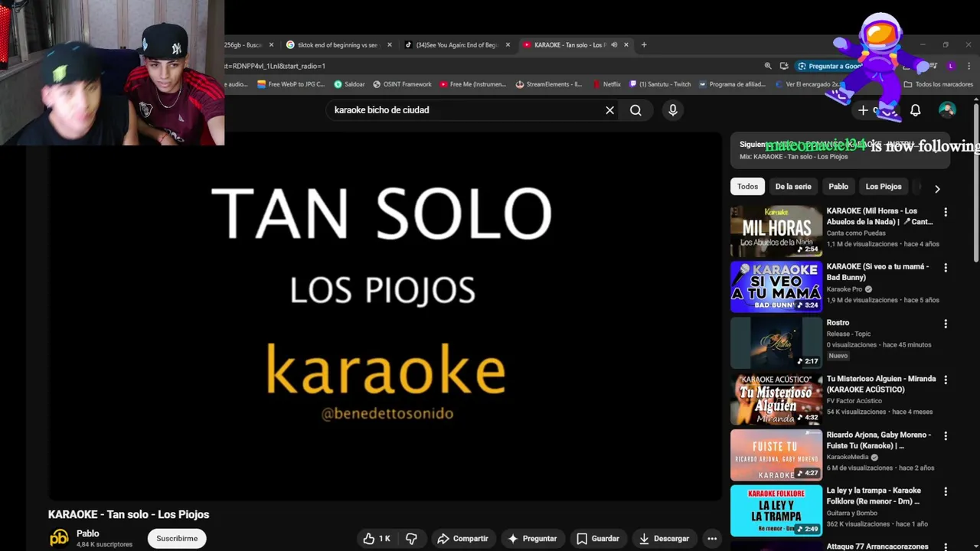The width and height of the screenshot is (980, 551).
Task: Open the YouTube account avatar menu
Action: click(x=947, y=110)
